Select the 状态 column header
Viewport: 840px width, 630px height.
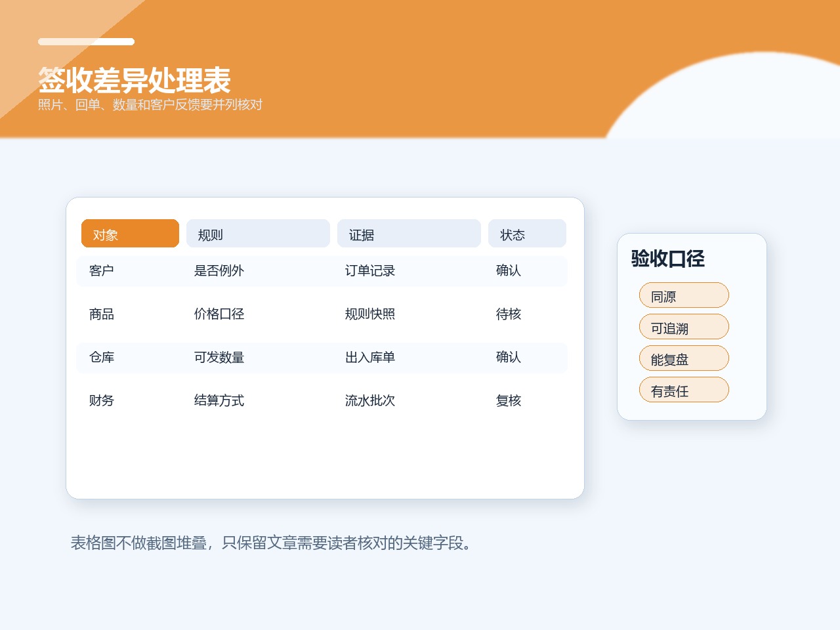(x=527, y=234)
